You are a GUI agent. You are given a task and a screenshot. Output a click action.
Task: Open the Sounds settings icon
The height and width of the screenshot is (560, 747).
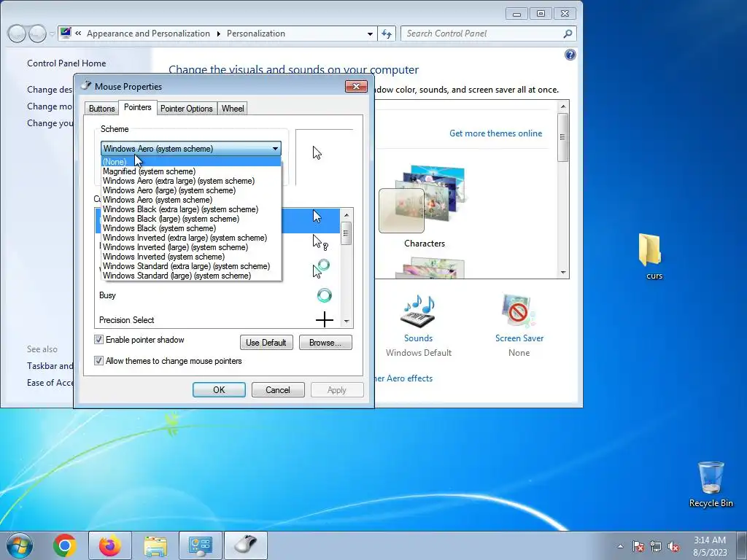(418, 312)
